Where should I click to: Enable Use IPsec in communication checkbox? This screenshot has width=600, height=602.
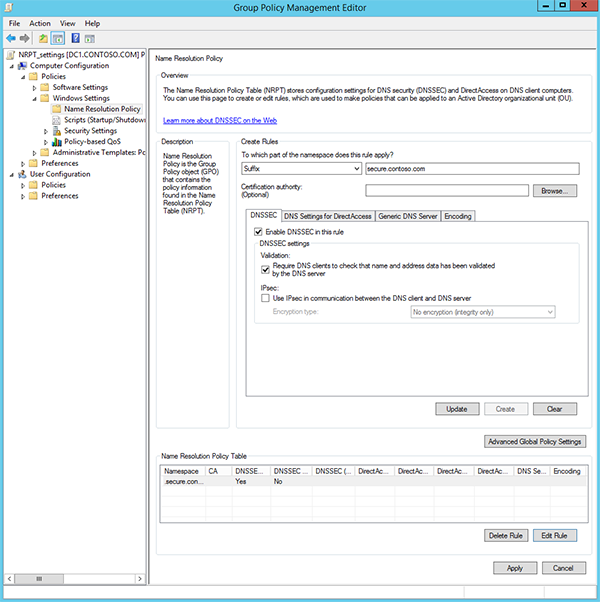click(x=265, y=298)
